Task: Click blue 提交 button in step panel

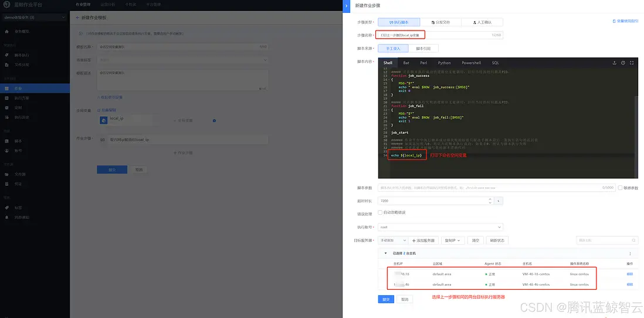Action: pos(386,299)
